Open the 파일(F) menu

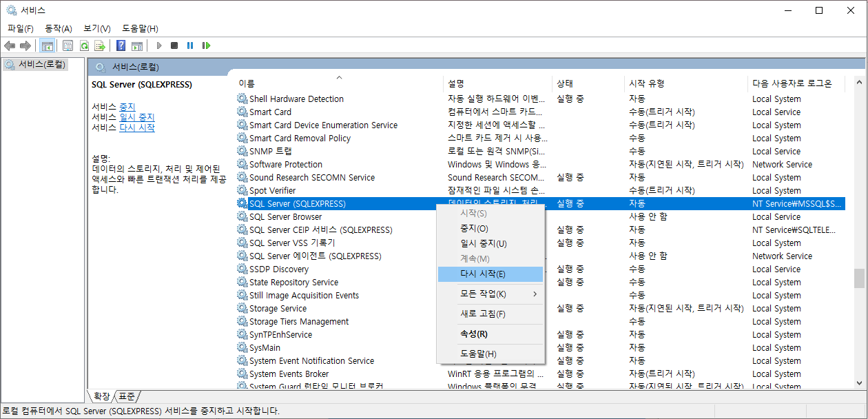[21, 28]
